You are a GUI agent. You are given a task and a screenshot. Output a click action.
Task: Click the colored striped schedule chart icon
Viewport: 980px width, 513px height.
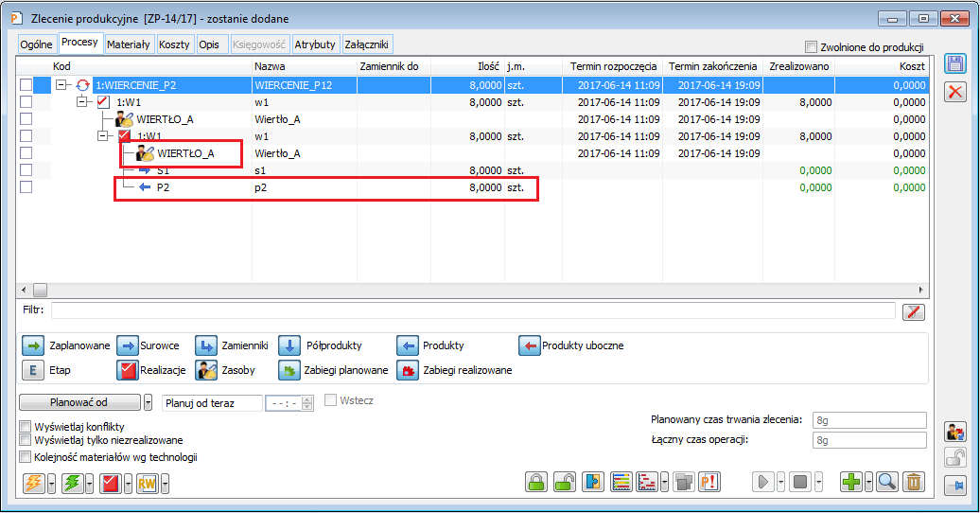click(621, 483)
